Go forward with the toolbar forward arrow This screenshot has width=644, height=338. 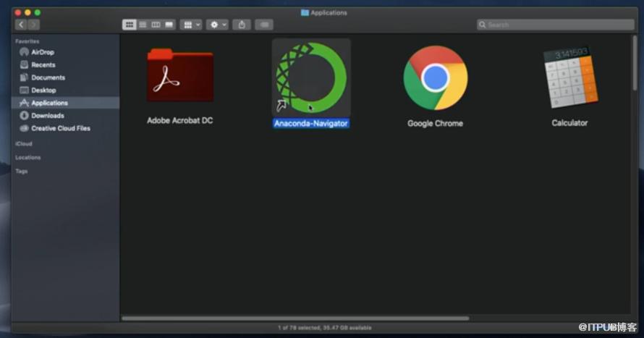(34, 25)
